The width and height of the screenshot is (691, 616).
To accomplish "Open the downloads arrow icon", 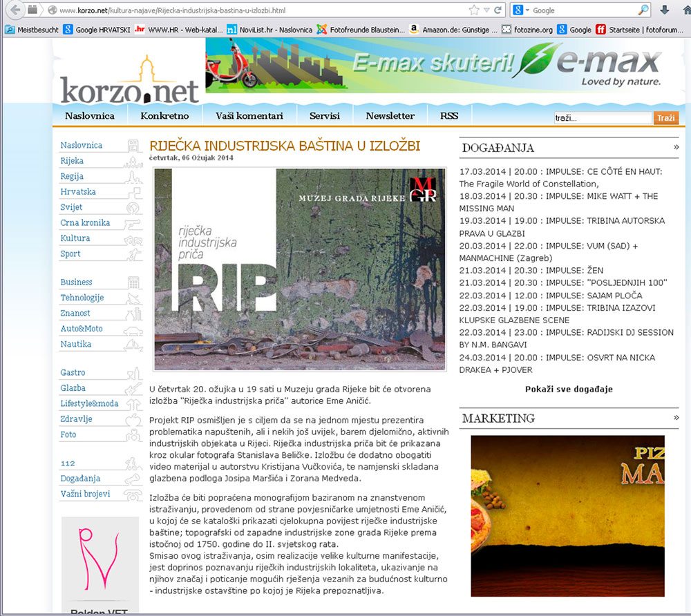I will coord(665,10).
